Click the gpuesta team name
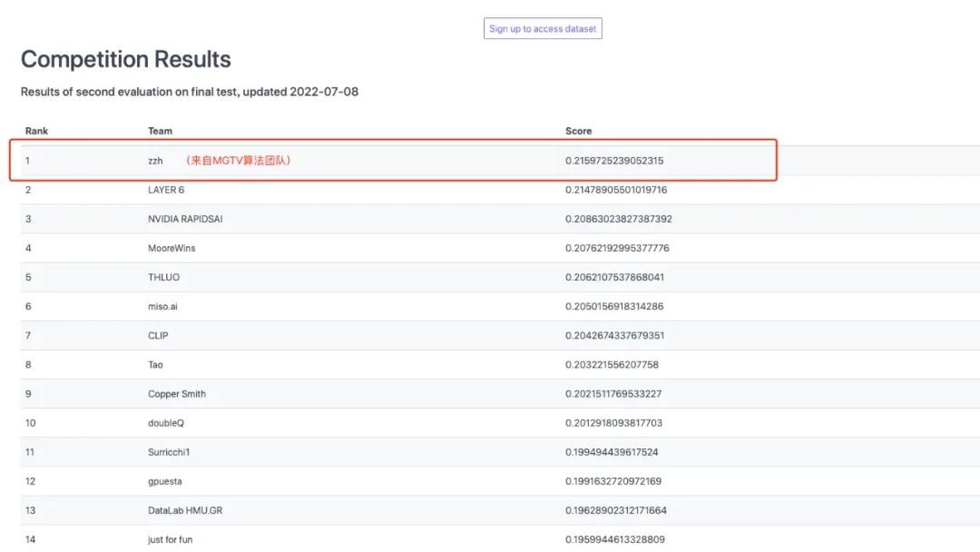Screen dimensions: 980x552 (x=164, y=480)
